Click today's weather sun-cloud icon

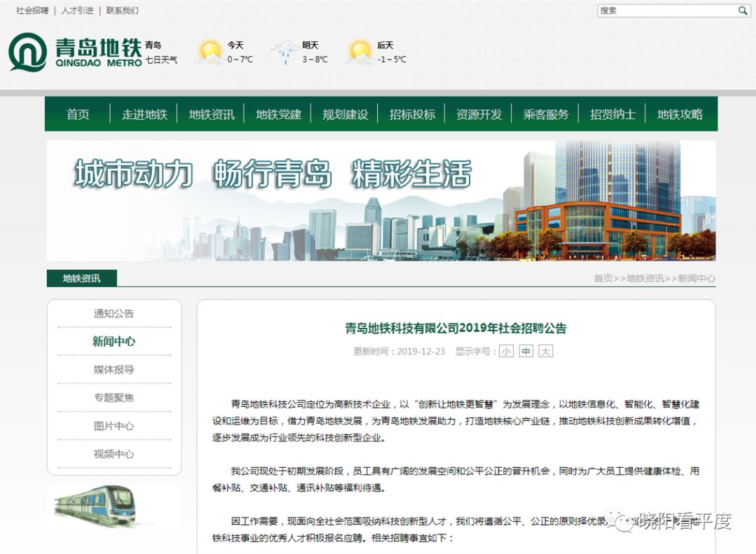pos(209,53)
